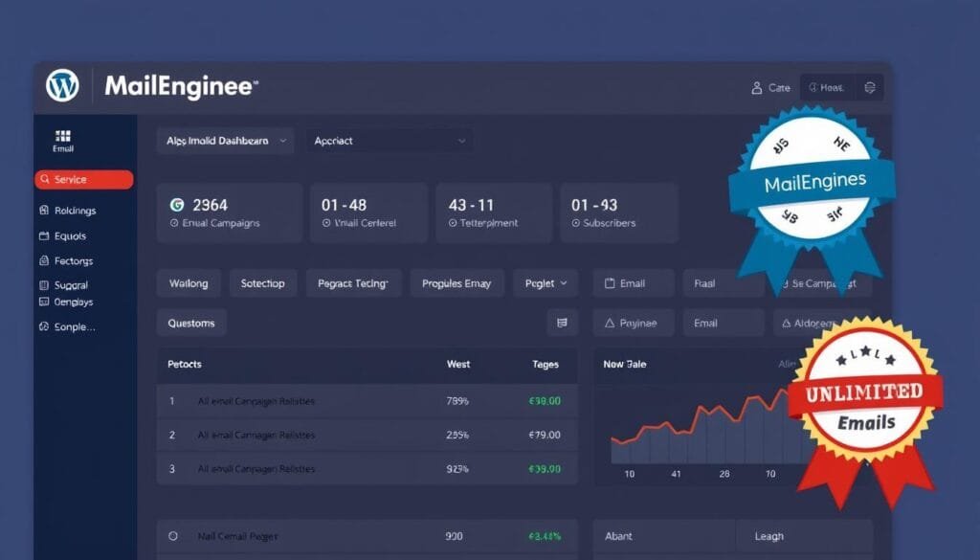Select the radio circle on Mail Cemail Peger row

(173, 537)
